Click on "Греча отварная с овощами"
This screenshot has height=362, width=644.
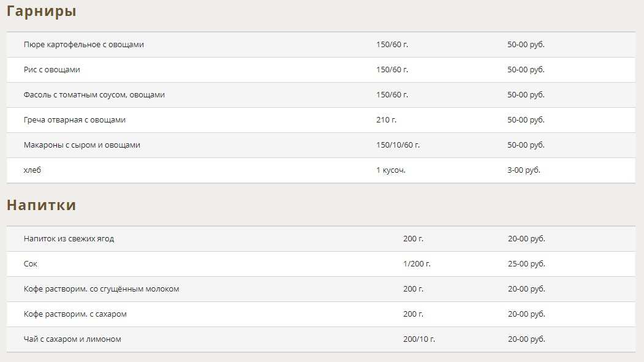75,120
